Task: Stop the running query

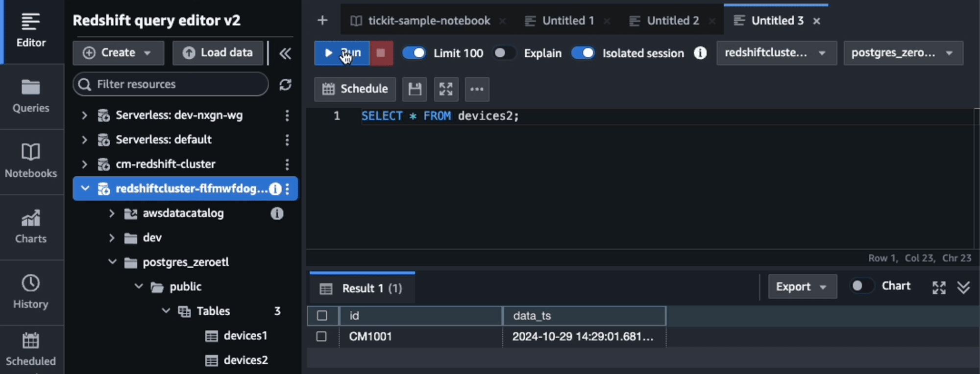Action: [381, 53]
